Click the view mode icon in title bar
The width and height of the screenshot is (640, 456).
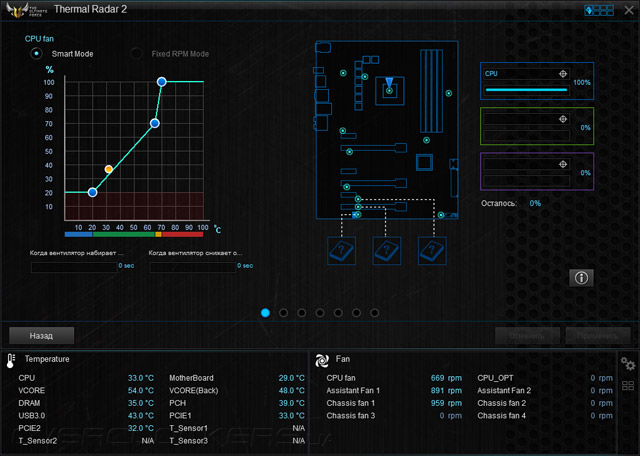click(599, 10)
